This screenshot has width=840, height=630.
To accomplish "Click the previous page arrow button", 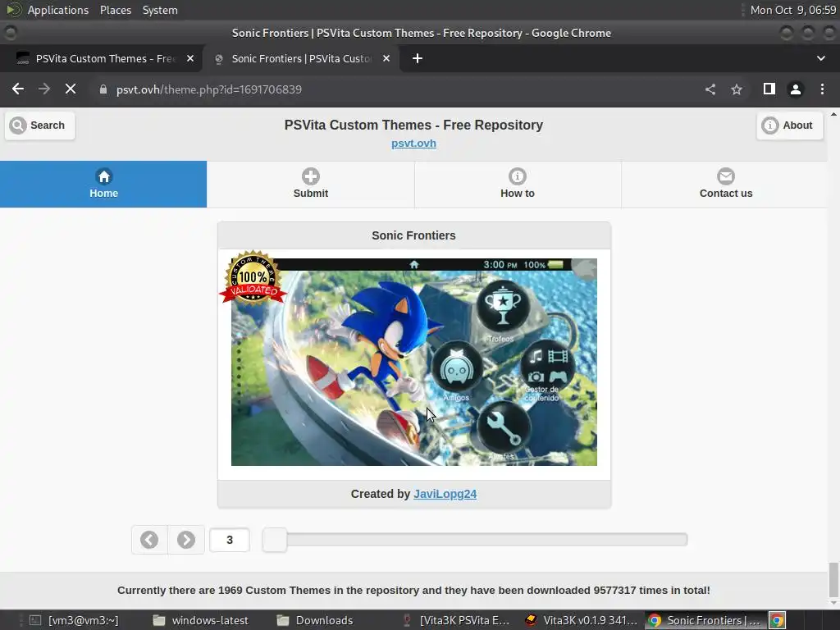I will click(149, 540).
